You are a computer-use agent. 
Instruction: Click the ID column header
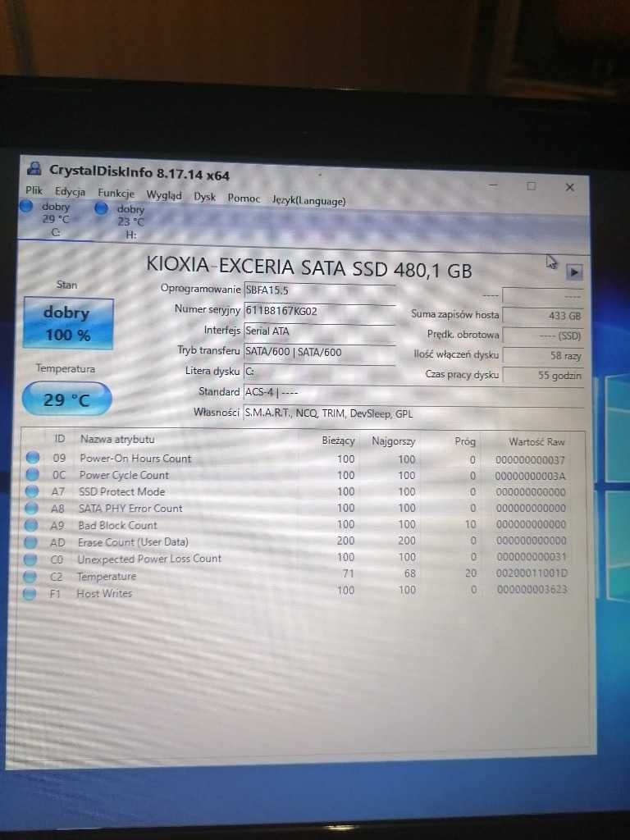click(59, 438)
